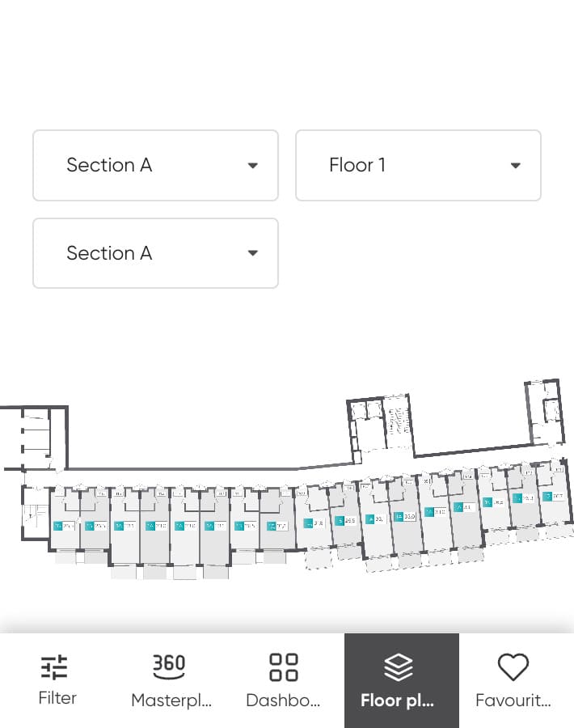
Task: Click the stairwell block at the plan's left end
Action: click(x=35, y=438)
